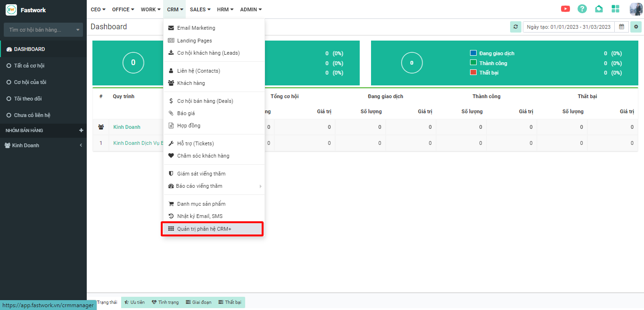Open the help question mark icon
Viewport: 644px width, 310px height.
[x=582, y=9]
